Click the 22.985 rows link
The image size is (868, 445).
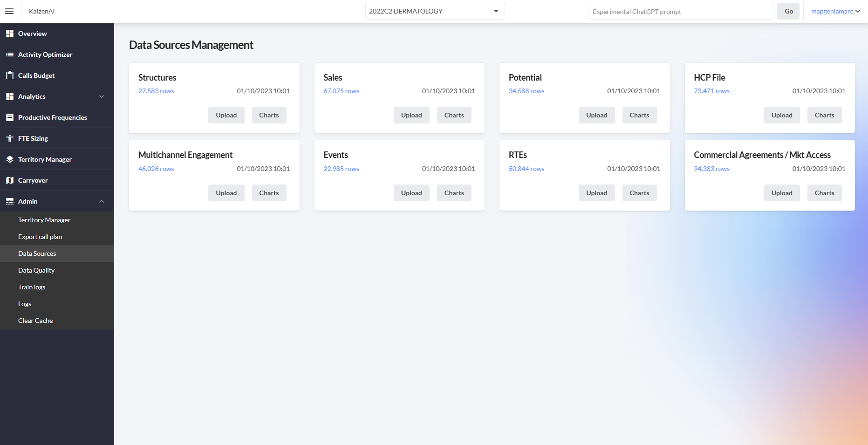[341, 169]
